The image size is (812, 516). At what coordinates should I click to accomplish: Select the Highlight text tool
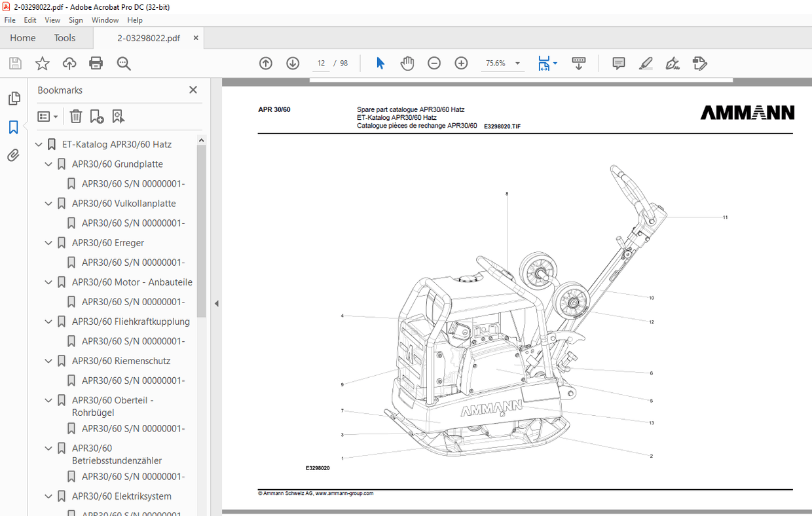coord(645,63)
